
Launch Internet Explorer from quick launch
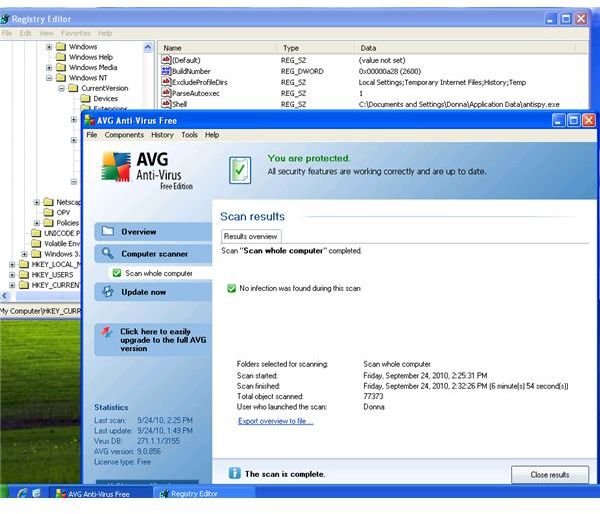coord(22,493)
